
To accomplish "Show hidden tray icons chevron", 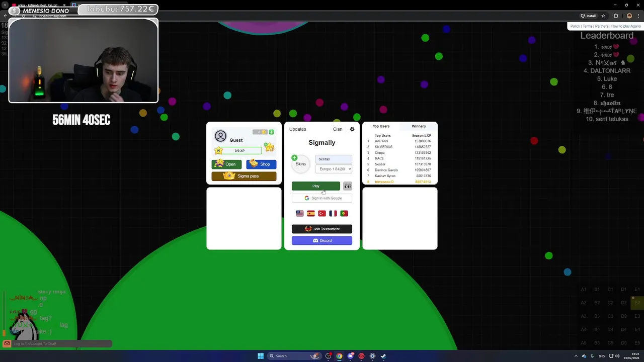I will (577, 356).
